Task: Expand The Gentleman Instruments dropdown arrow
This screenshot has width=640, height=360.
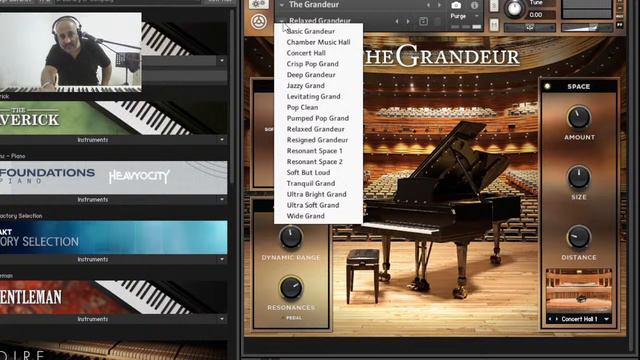Action: (x=222, y=319)
